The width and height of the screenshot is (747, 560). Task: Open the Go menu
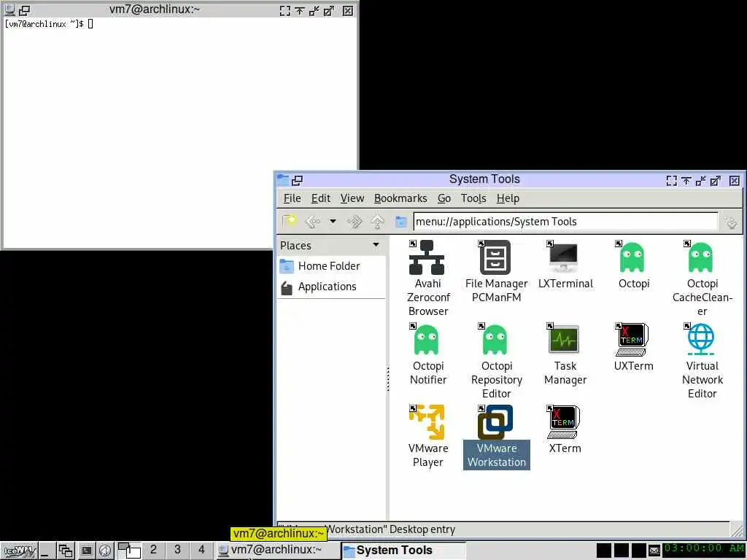[x=444, y=198]
